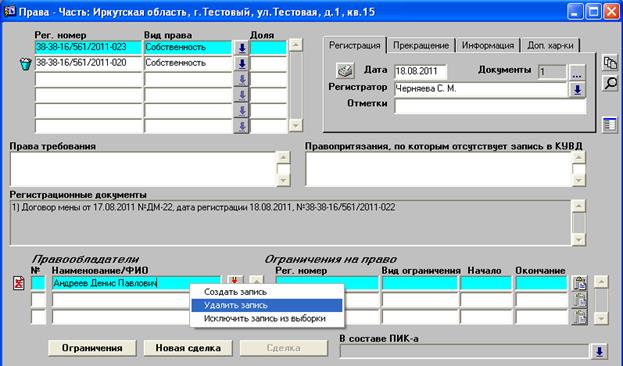Click the В составе ПИК-а field

point(464,351)
